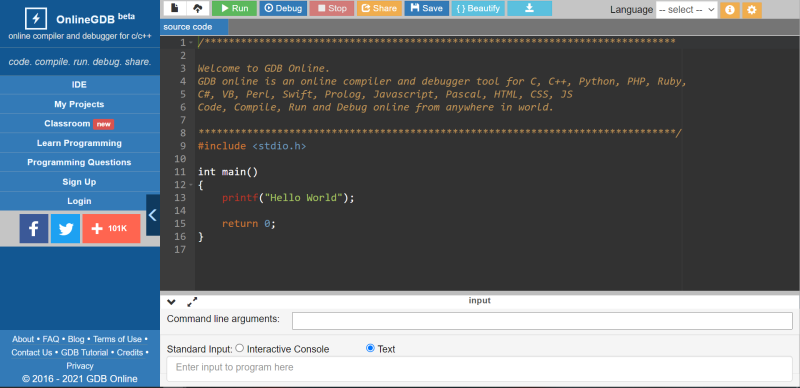The height and width of the screenshot is (388, 800).
Task: Click the Command line arguments field
Action: coord(542,321)
